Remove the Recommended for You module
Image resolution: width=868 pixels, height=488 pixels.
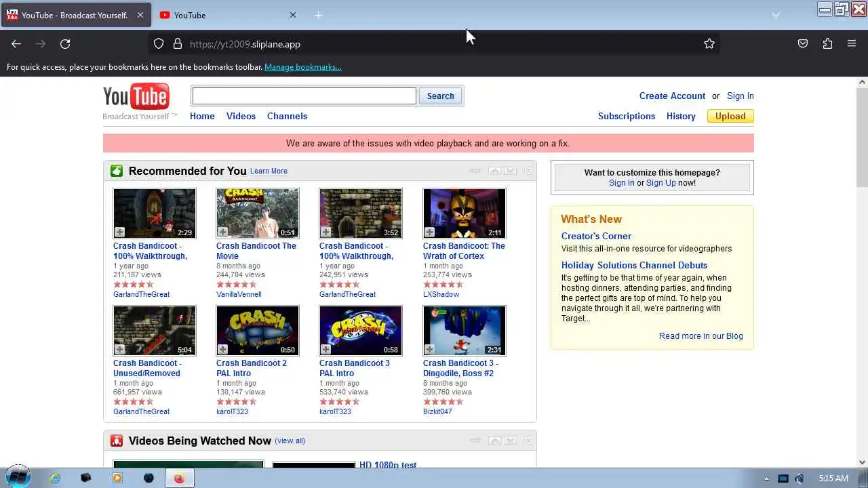click(528, 171)
